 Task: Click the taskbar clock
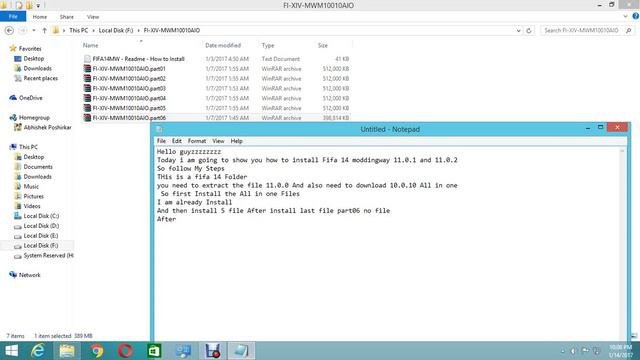[620, 351]
